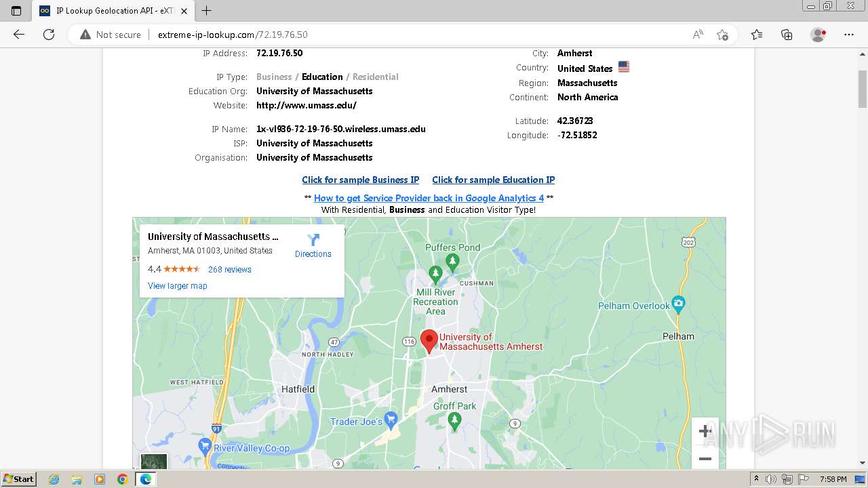Refresh the current page
Viewport: 868px width, 488px height.
pos(49,35)
